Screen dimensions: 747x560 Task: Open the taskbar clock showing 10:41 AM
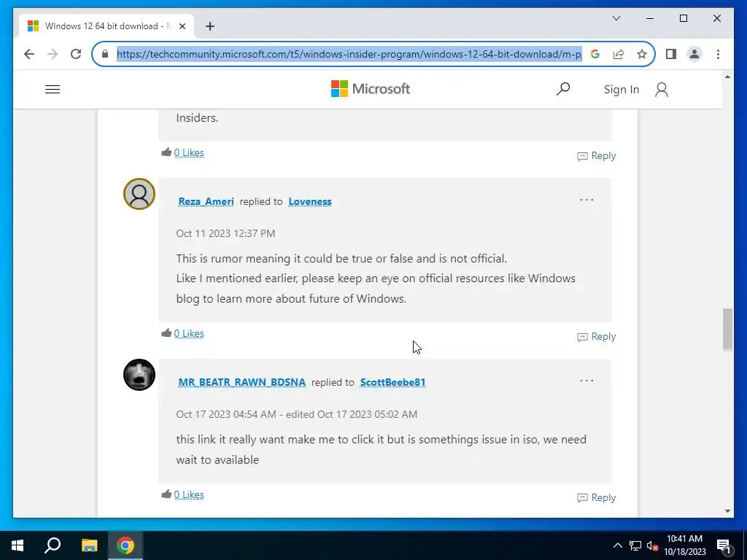[684, 545]
